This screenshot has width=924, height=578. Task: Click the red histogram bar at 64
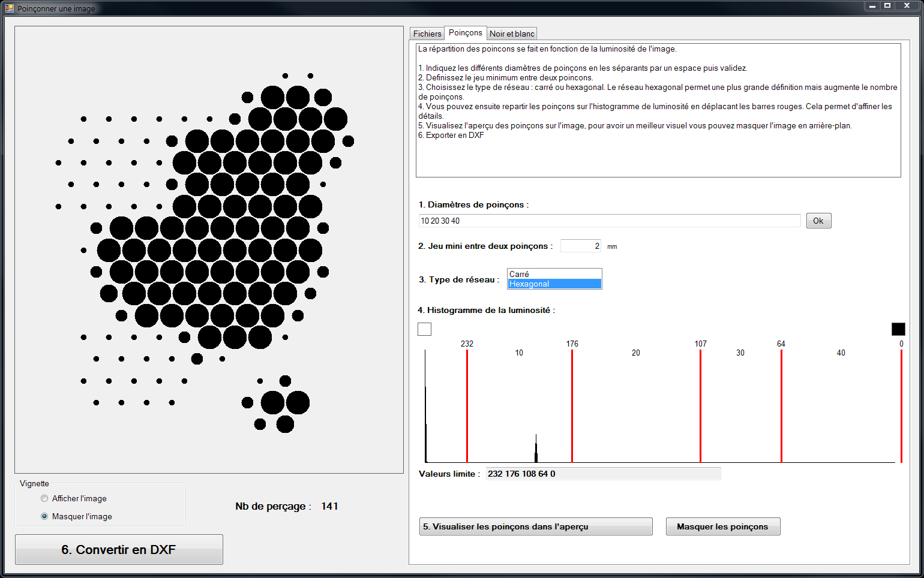[781, 408]
